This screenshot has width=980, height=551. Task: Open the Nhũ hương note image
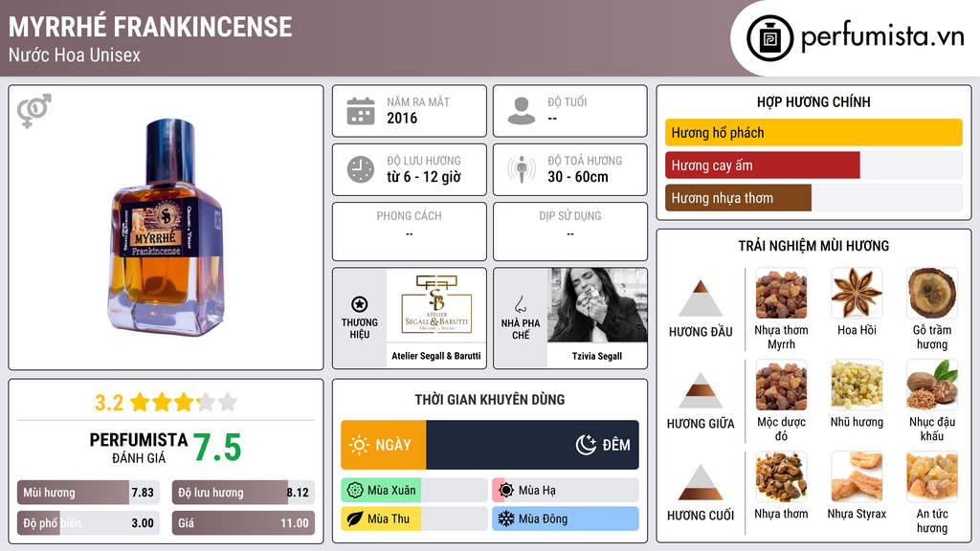[857, 386]
